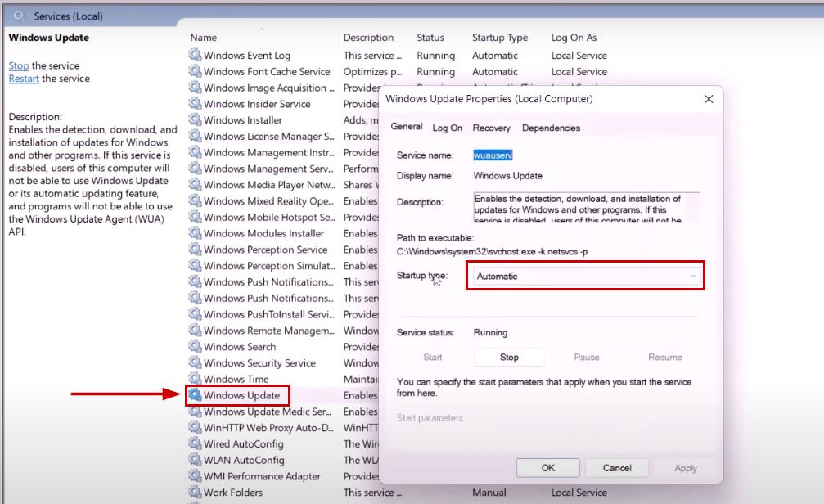Click the gear icon beside Windows Mixed Reality

(195, 200)
